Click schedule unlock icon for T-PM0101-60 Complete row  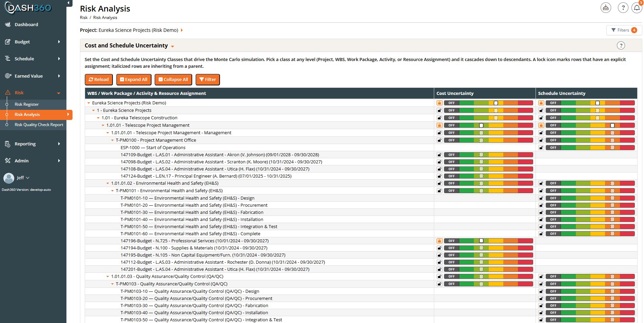click(x=541, y=234)
